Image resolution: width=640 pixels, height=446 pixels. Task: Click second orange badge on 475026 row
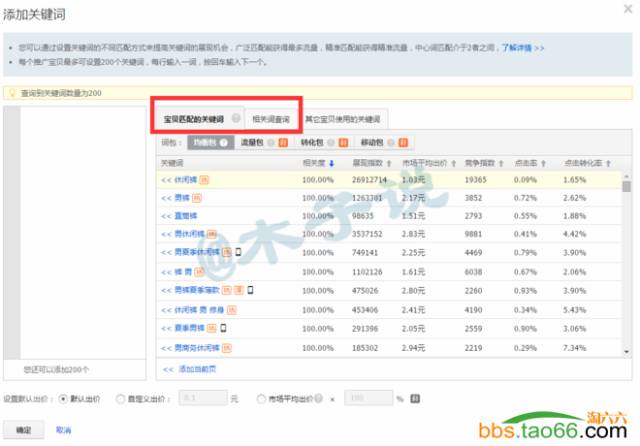pos(239,291)
